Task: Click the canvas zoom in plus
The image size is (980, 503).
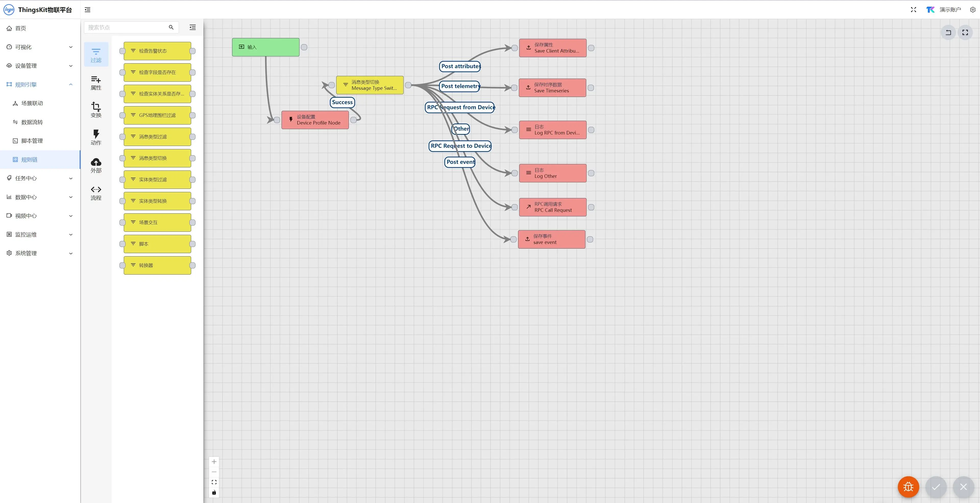Action: tap(214, 461)
